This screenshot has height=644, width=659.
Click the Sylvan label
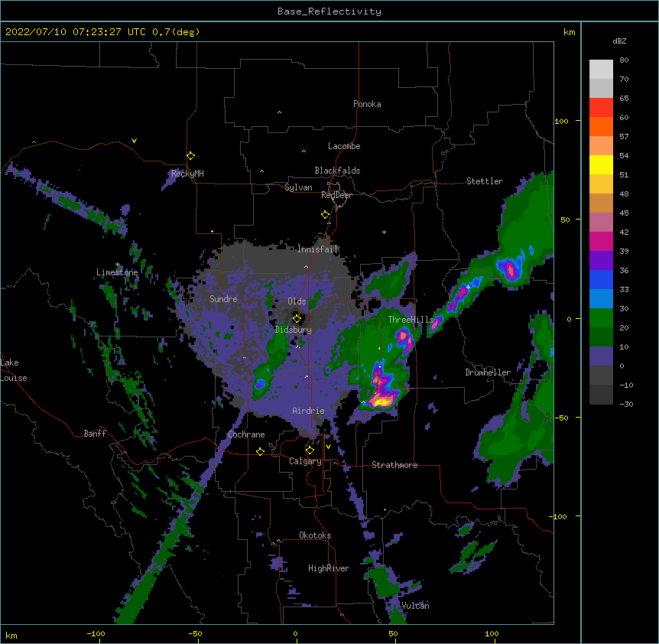coord(298,187)
